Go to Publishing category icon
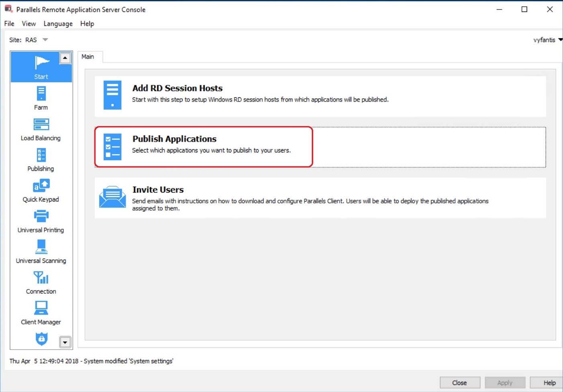The width and height of the screenshot is (563, 392). (41, 155)
